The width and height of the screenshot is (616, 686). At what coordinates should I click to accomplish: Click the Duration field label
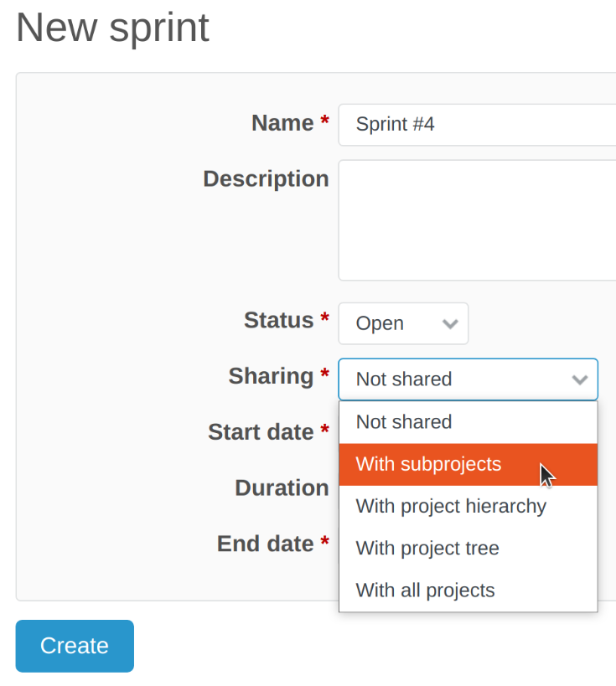click(282, 487)
